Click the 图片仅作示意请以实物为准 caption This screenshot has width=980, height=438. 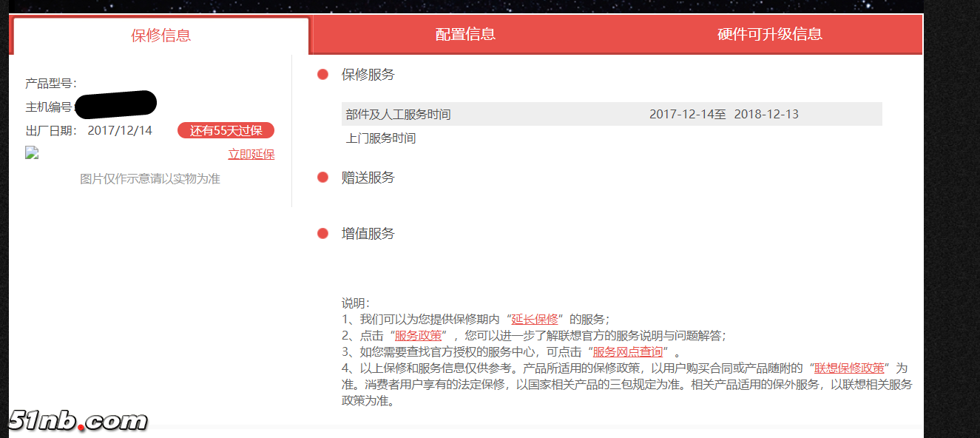point(150,179)
